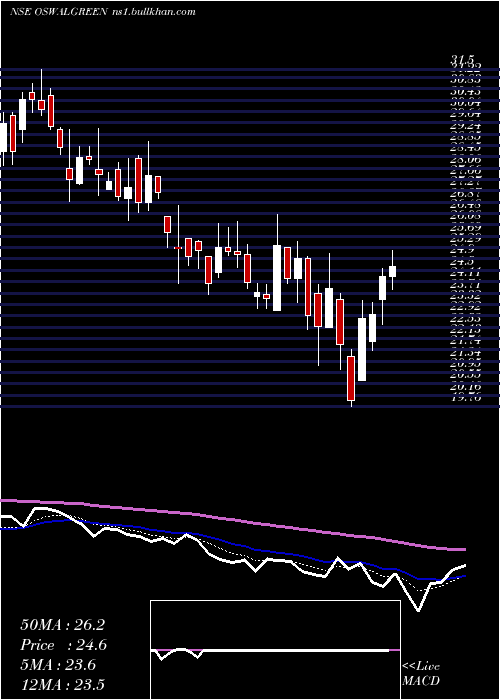Viewport: 500px width, 700px height.
Task: Select the 50MA : 26.2 readout
Action: 62,625
